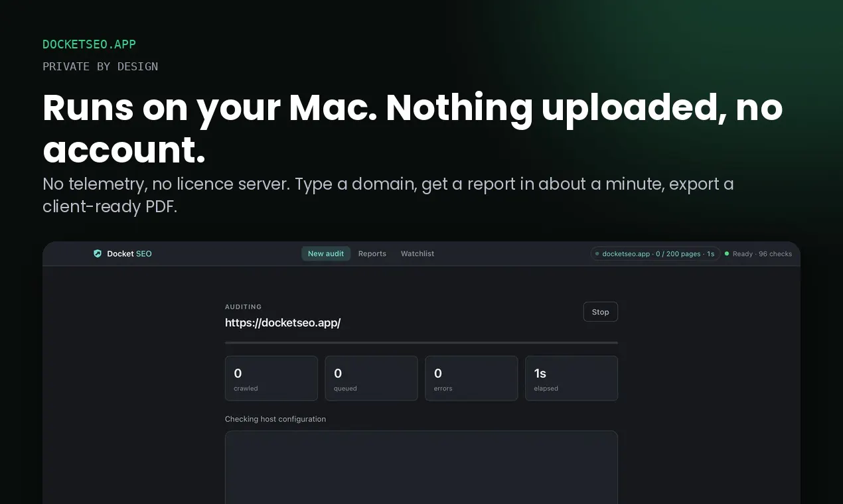The image size is (843, 504).
Task: Click the Docket SEO shield logo icon
Action: tap(98, 253)
